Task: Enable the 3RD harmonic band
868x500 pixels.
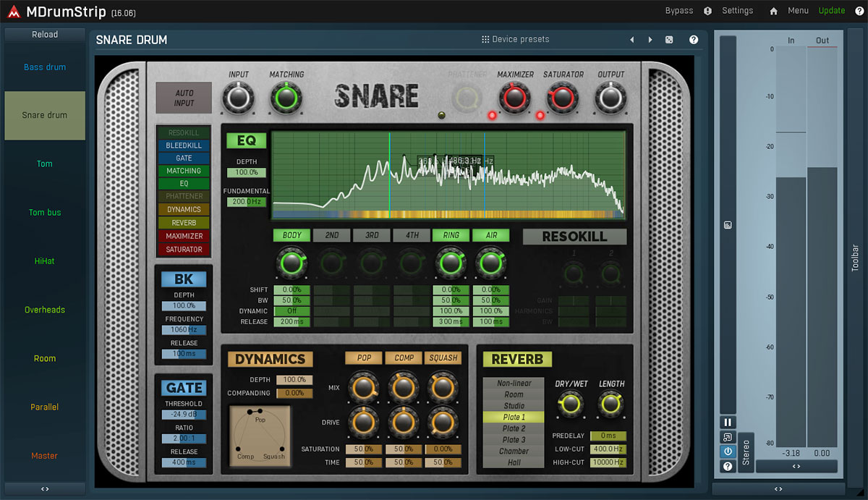Action: point(371,235)
